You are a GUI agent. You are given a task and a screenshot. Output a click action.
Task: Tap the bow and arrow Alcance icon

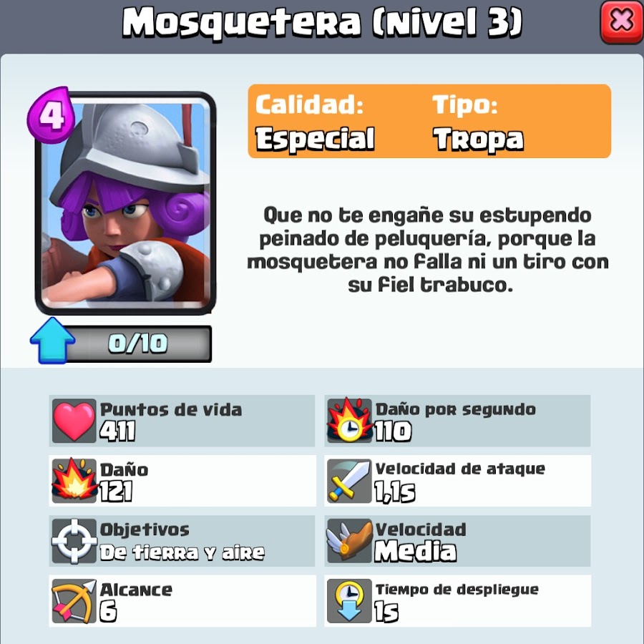click(74, 601)
